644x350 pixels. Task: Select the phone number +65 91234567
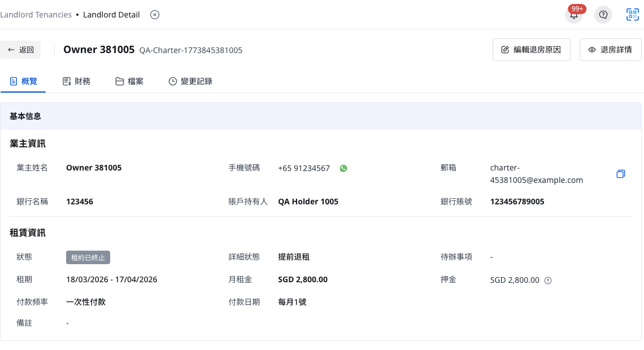coord(304,168)
